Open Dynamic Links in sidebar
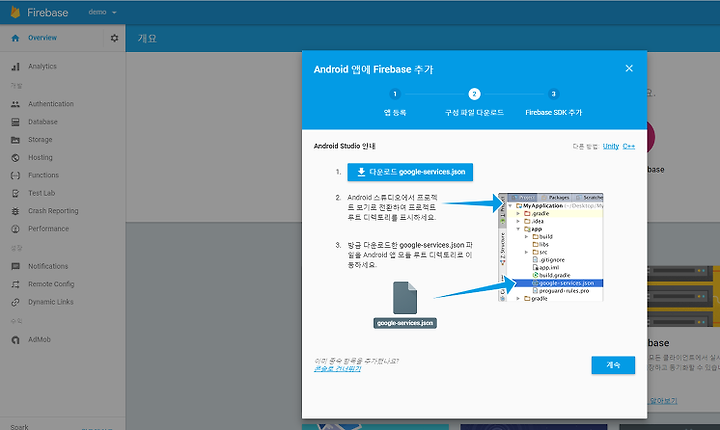The height and width of the screenshot is (430, 720). 51,302
